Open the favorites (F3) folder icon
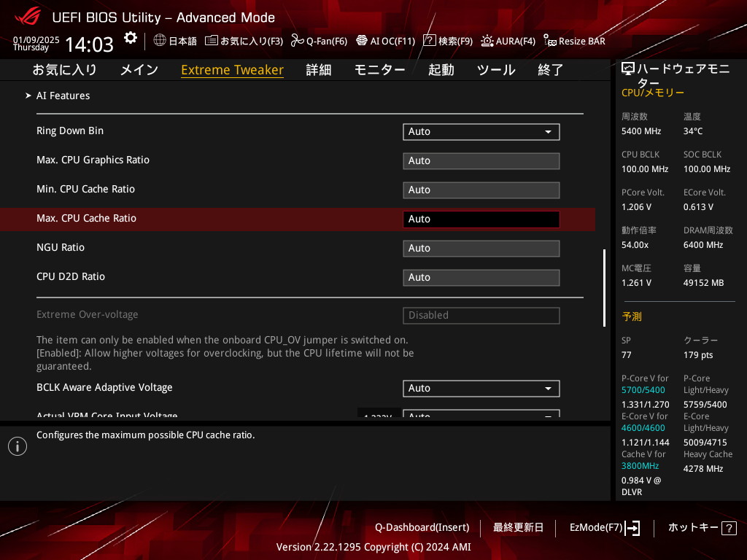The width and height of the screenshot is (747, 560). pos(212,41)
